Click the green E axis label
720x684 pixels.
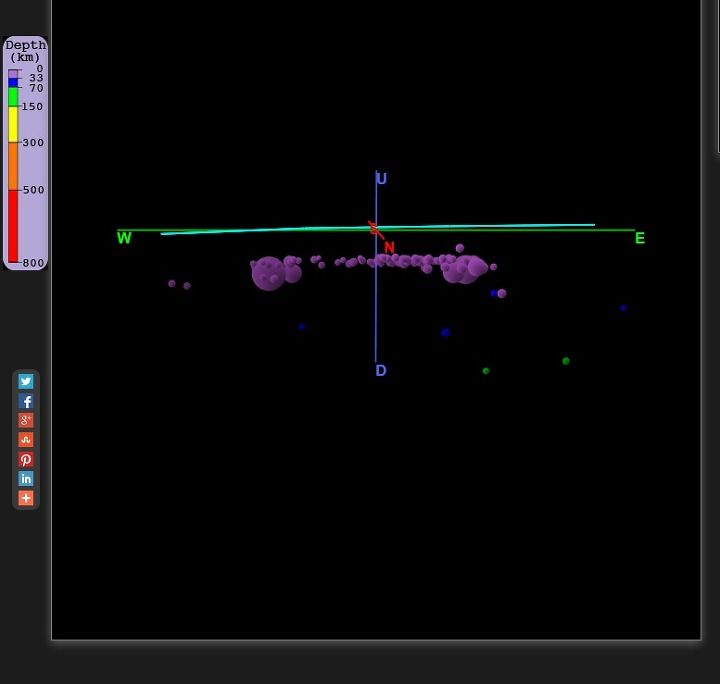coord(640,238)
